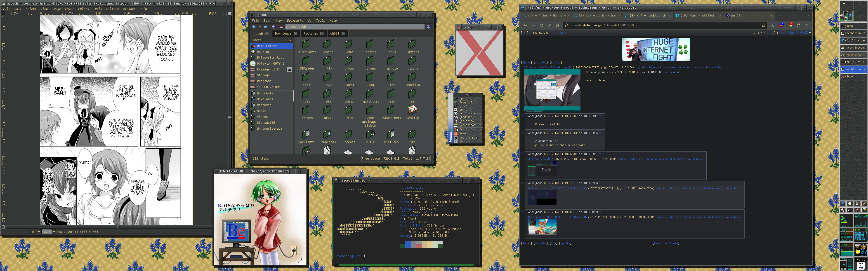Open GIMP zoom level dropdown
Screen dimensions: 868x271
click(54, 232)
